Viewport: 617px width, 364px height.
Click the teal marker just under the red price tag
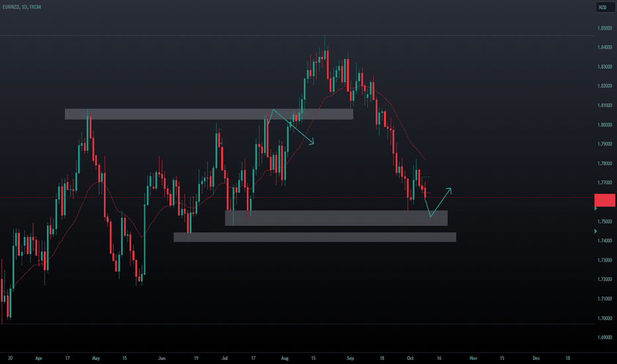tap(596, 208)
